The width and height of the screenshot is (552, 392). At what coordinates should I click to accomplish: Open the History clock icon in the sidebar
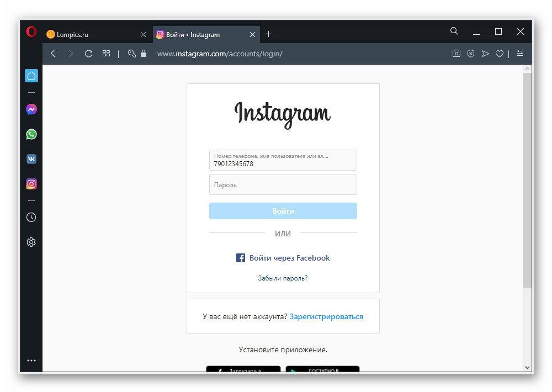[x=31, y=218]
